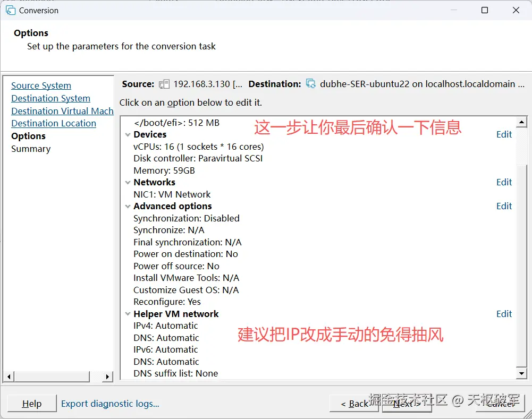532x419 pixels.
Task: Proceed with the Next button
Action: click(407, 404)
